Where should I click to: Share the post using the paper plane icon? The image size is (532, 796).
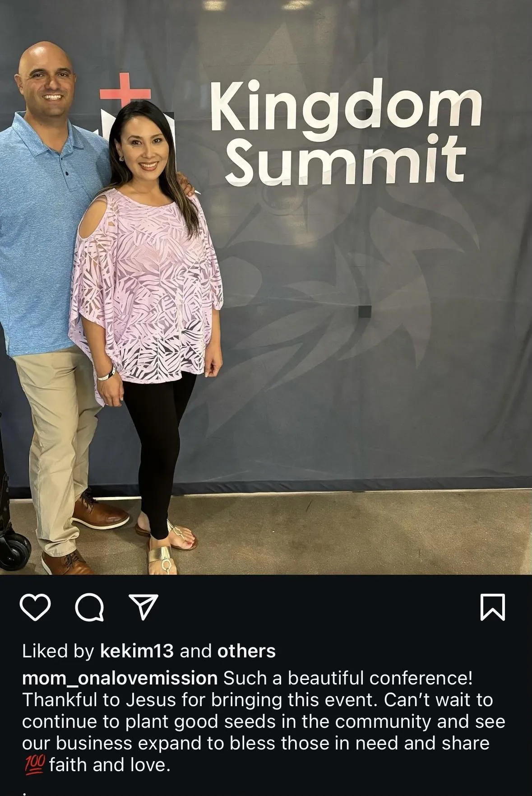pos(143,606)
